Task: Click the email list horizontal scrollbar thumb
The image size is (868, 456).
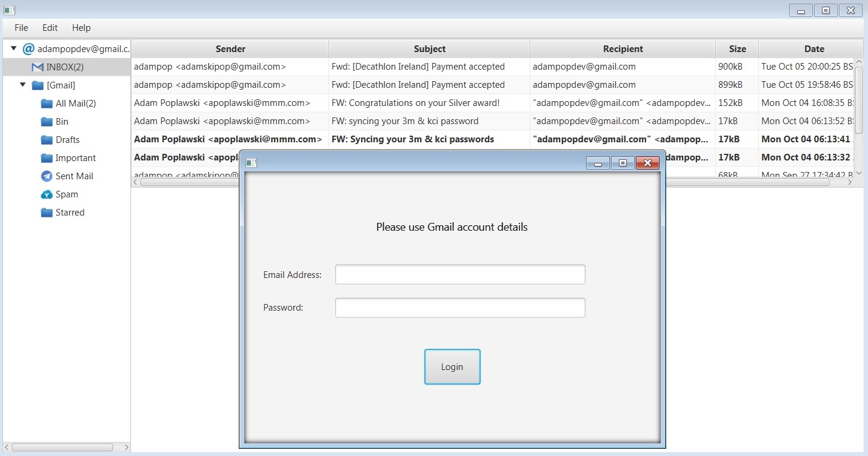Action: (484, 182)
